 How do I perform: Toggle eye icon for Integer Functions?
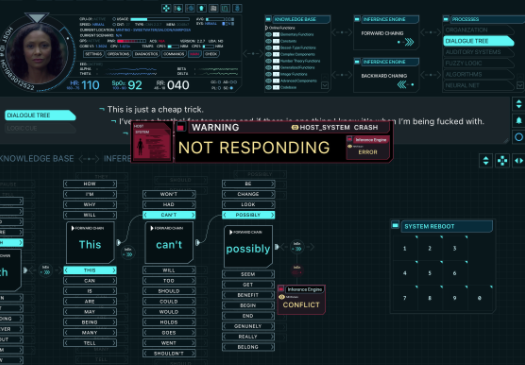point(269,74)
